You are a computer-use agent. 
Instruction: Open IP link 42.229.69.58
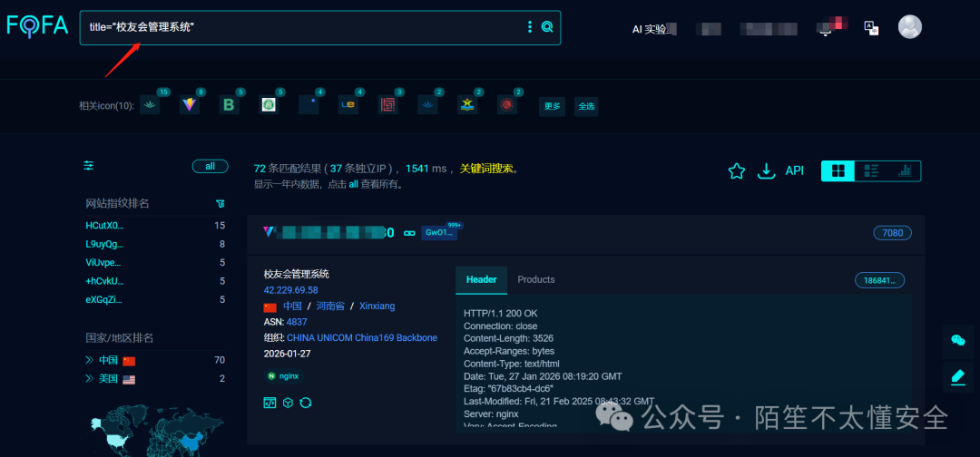(291, 290)
